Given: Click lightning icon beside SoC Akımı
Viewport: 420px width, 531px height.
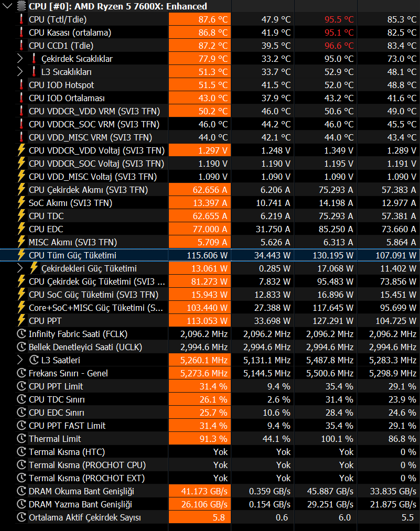Looking at the screenshot, I should point(21,202).
